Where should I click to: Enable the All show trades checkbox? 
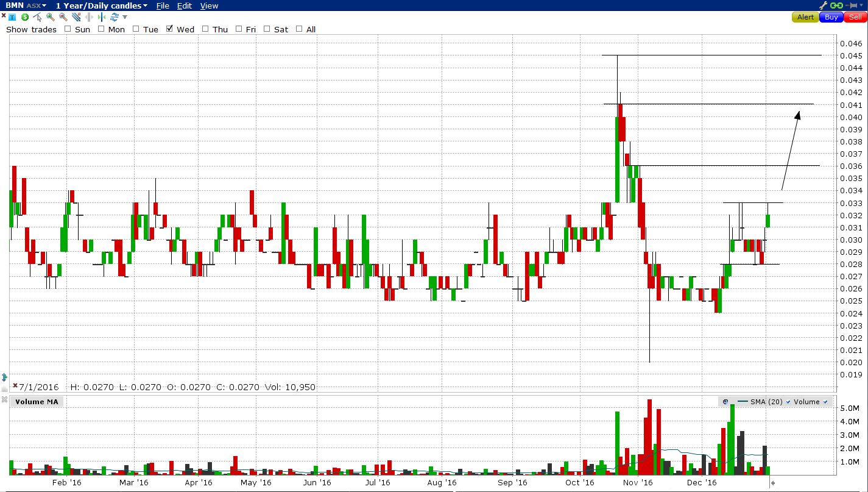(x=299, y=29)
